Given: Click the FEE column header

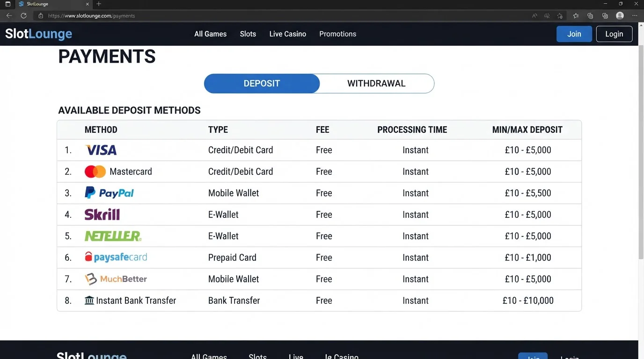Looking at the screenshot, I should tap(322, 130).
